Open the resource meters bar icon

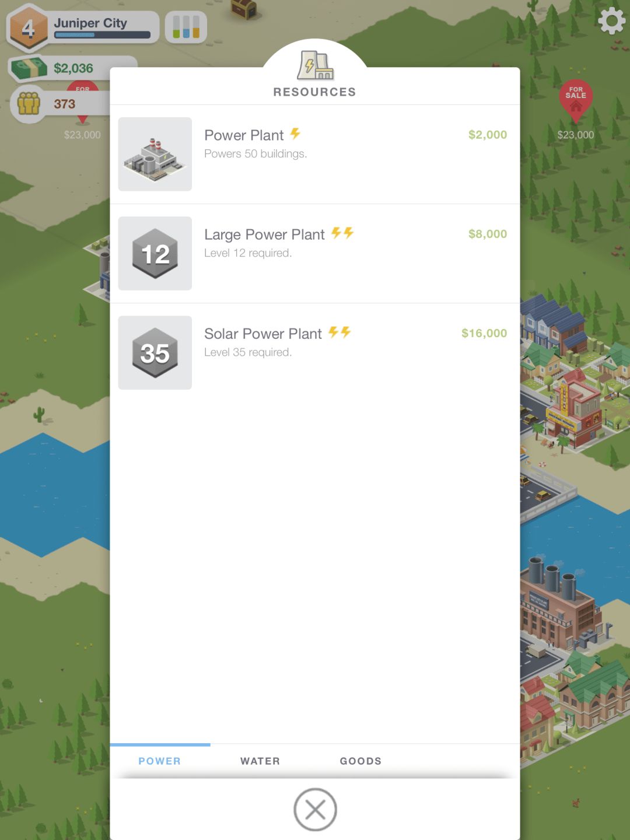pos(186,27)
